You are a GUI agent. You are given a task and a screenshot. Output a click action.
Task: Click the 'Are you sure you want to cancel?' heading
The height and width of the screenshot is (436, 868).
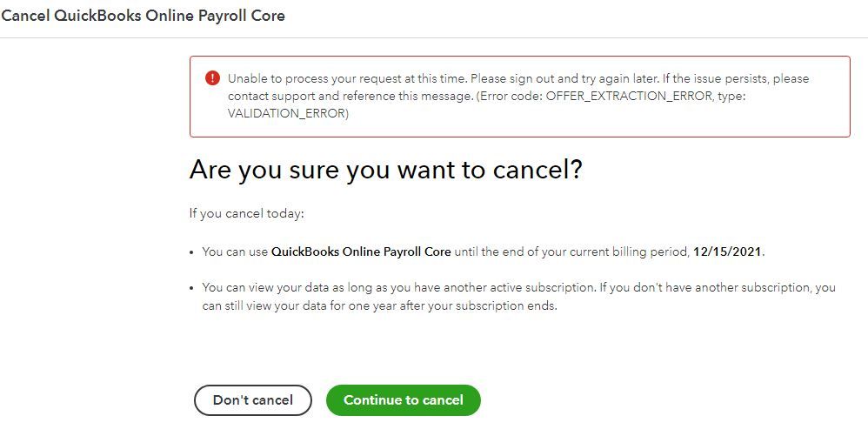(x=385, y=170)
